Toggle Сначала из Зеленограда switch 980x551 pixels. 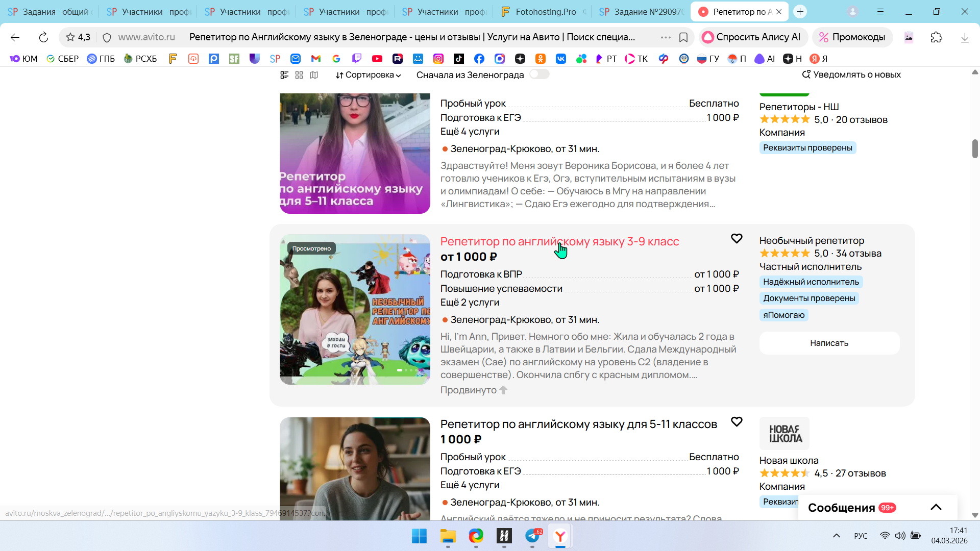click(539, 74)
